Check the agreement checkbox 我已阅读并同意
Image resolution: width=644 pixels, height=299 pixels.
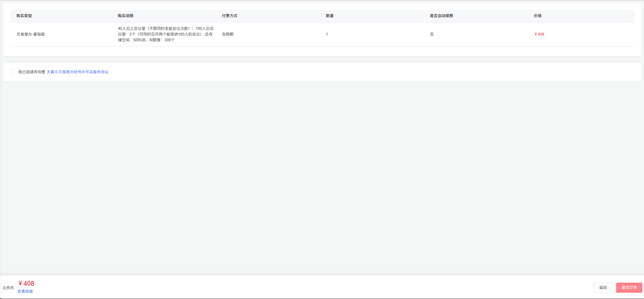point(12,72)
